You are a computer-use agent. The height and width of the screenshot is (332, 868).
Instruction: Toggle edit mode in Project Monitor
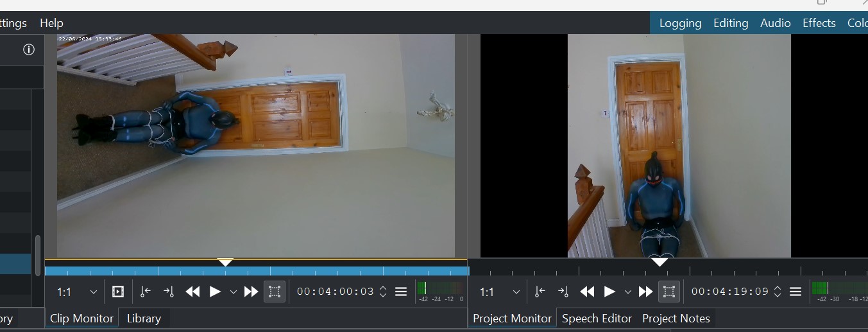click(669, 292)
